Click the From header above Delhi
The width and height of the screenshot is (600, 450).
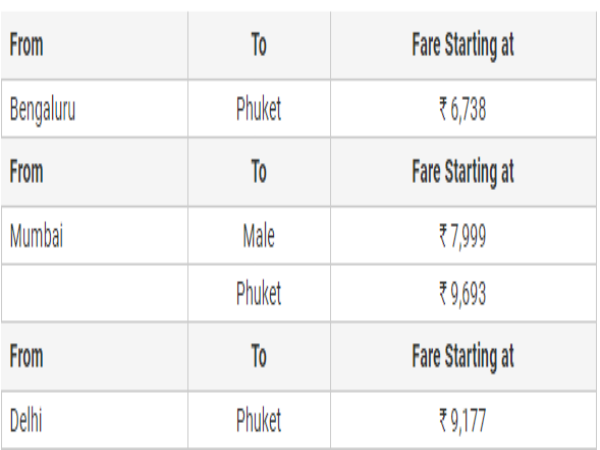pyautogui.click(x=27, y=357)
